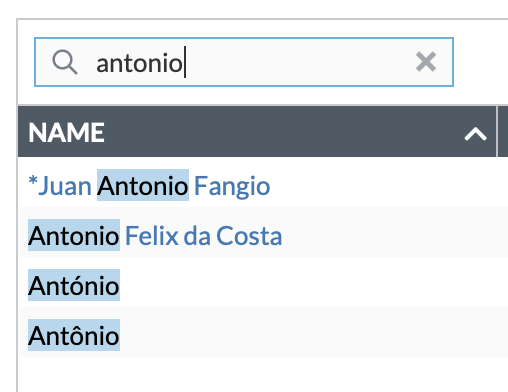The height and width of the screenshot is (392, 508).
Task: Click the NAME column header label
Action: [66, 132]
